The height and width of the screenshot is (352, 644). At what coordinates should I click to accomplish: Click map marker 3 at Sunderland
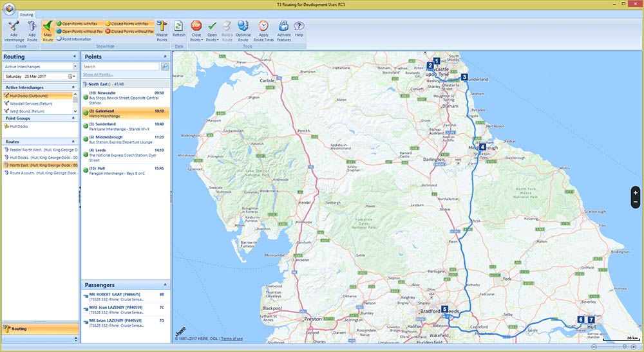click(464, 77)
